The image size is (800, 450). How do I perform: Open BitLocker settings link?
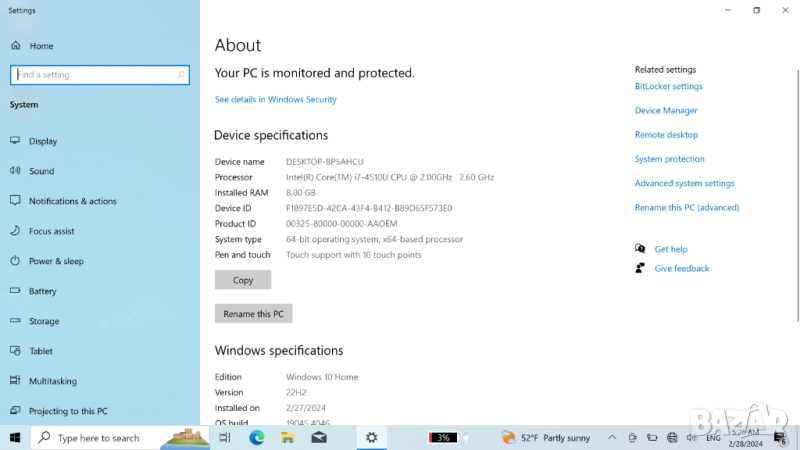pos(668,87)
